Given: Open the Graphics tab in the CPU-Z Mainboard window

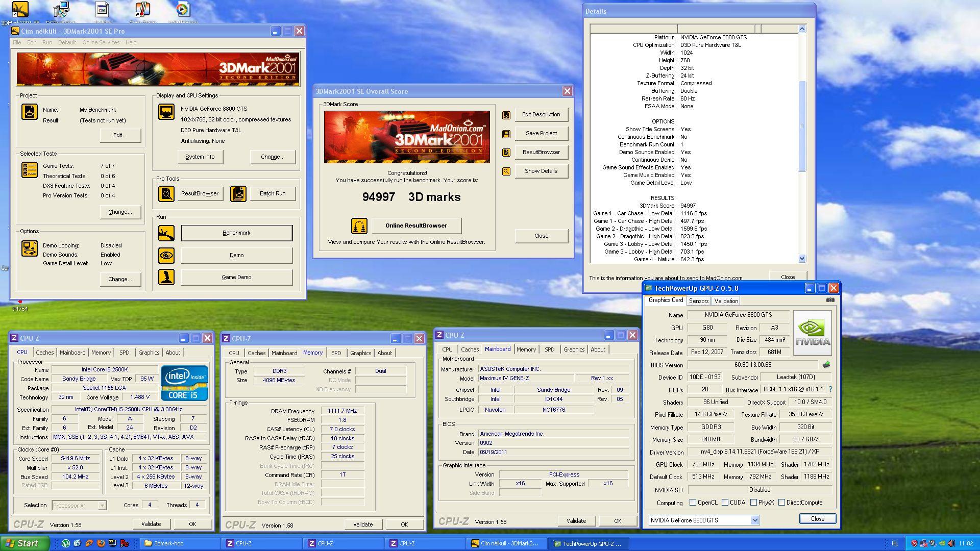Looking at the screenshot, I should tap(574, 349).
